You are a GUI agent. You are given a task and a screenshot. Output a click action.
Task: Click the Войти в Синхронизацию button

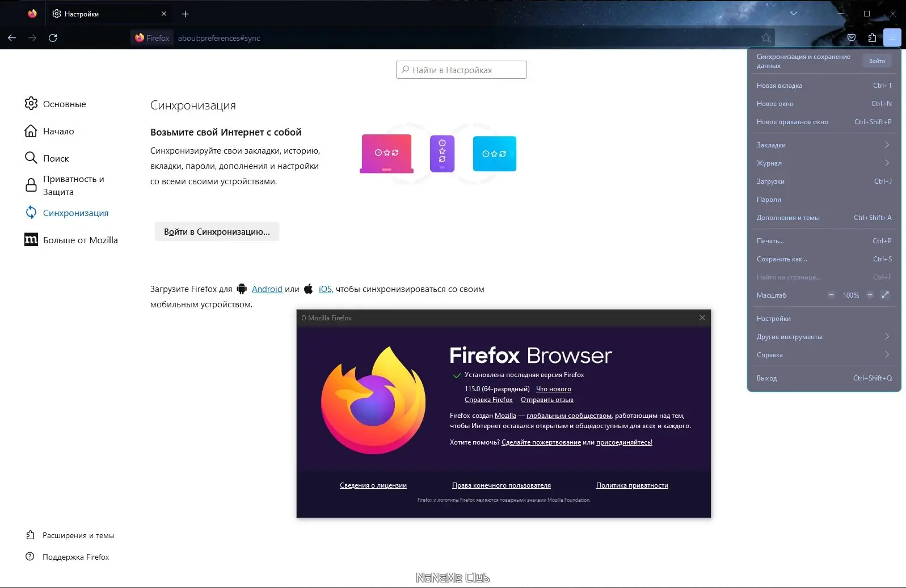coord(217,231)
